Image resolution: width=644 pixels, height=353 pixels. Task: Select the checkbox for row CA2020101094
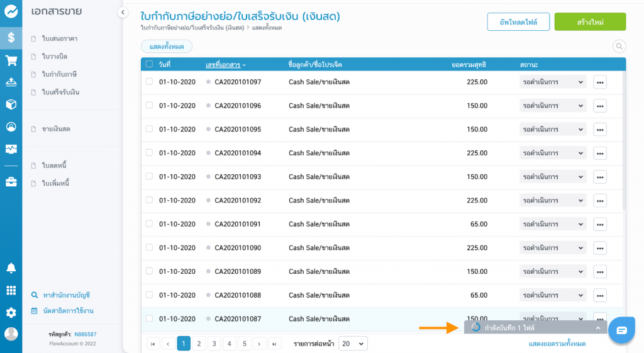coord(149,153)
